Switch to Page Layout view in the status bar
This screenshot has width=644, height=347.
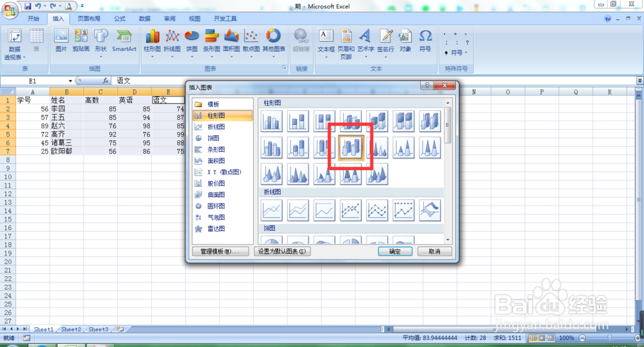click(x=542, y=338)
